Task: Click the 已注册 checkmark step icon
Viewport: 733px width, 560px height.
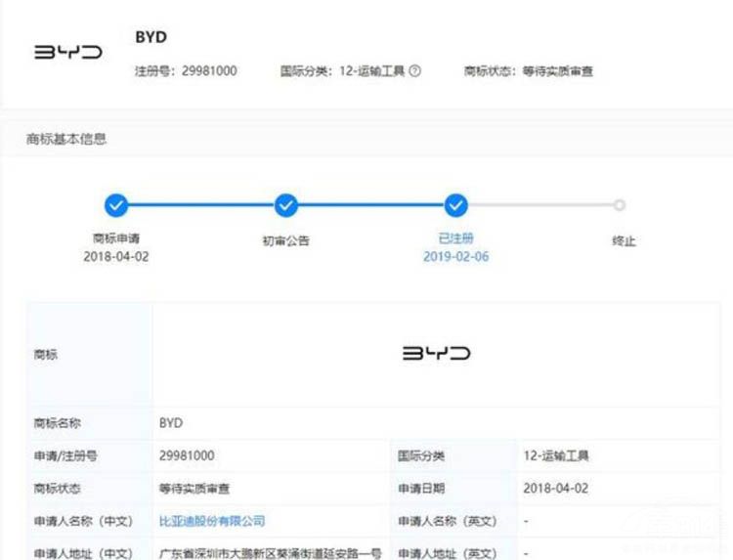Action: pos(455,205)
